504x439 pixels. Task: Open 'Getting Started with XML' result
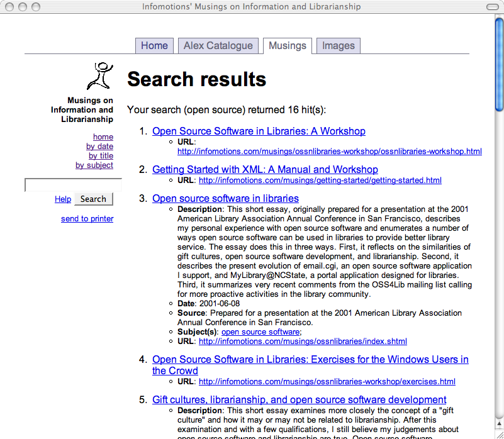pyautogui.click(x=265, y=169)
